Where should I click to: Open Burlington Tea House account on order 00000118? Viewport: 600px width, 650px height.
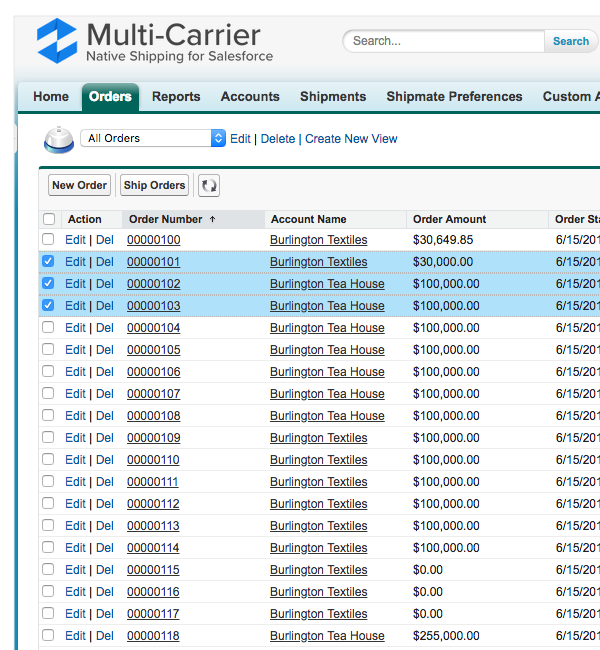click(327, 635)
